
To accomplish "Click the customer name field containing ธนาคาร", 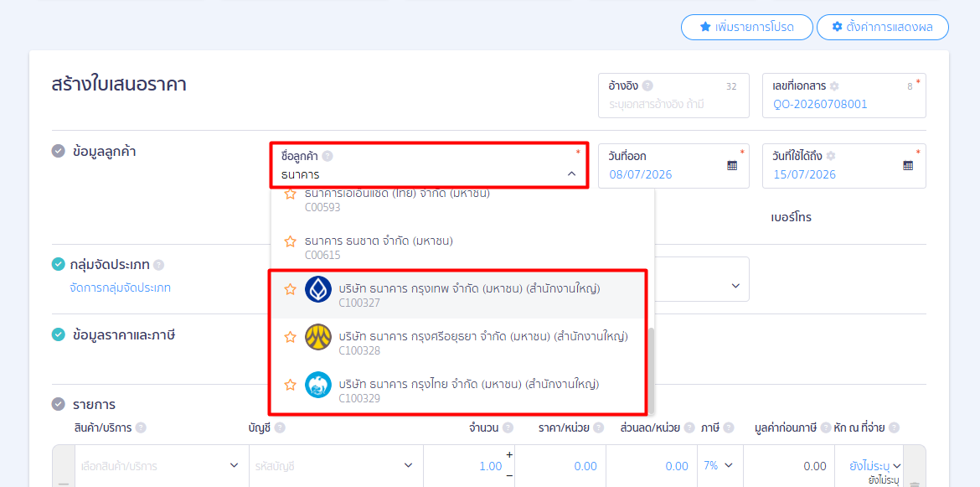I will [x=429, y=165].
